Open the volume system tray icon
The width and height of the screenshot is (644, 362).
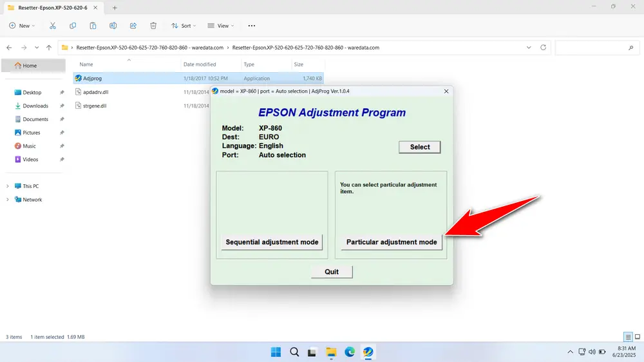[592, 352]
